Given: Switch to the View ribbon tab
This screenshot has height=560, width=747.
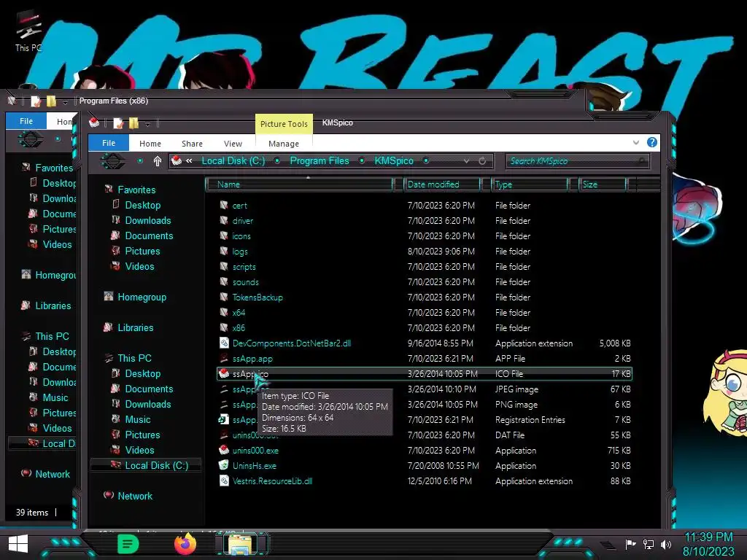Looking at the screenshot, I should [x=233, y=144].
